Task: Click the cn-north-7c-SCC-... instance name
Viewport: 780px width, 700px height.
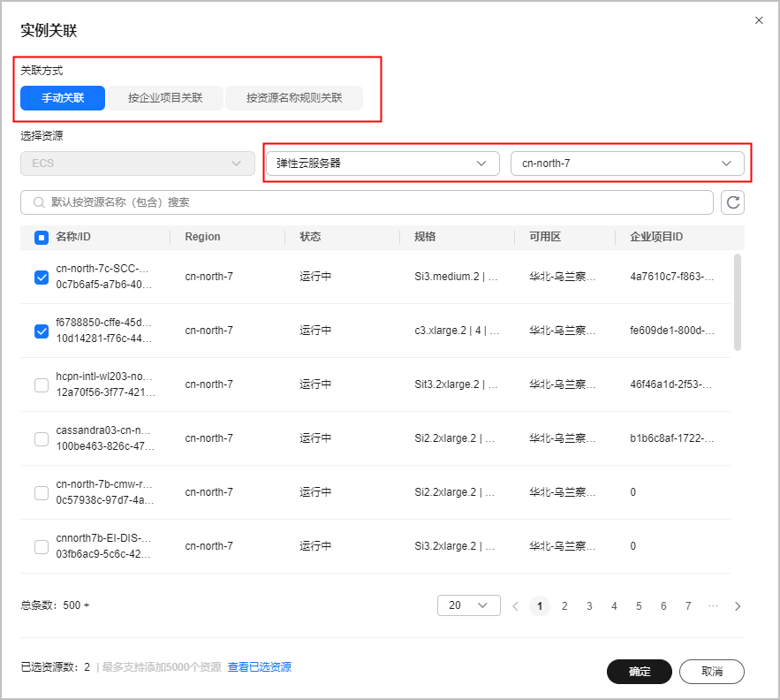Action: point(102,269)
